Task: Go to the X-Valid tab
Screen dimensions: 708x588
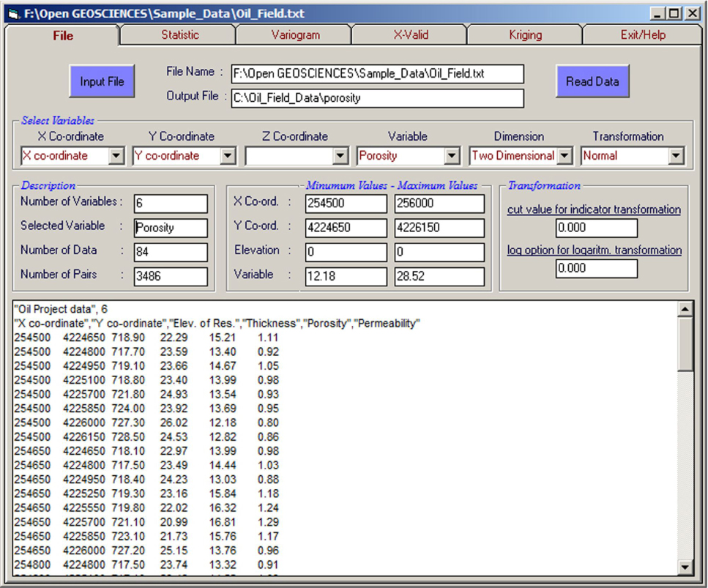Action: [x=410, y=35]
